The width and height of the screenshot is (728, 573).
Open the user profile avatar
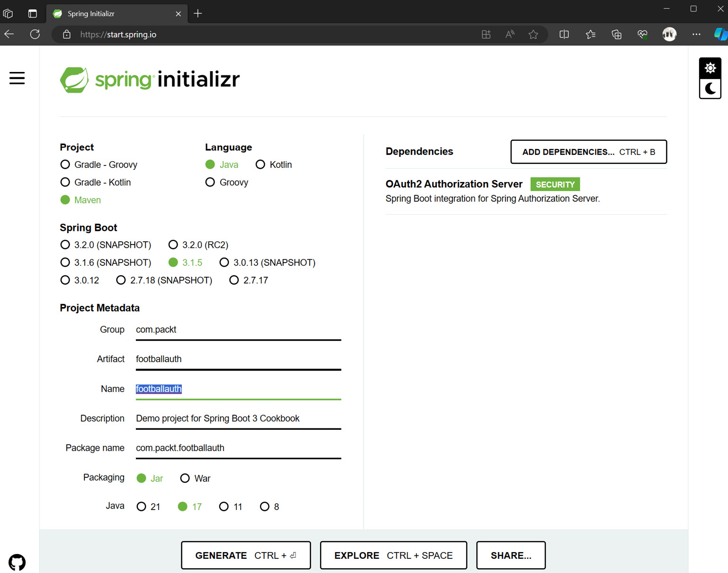tap(669, 34)
